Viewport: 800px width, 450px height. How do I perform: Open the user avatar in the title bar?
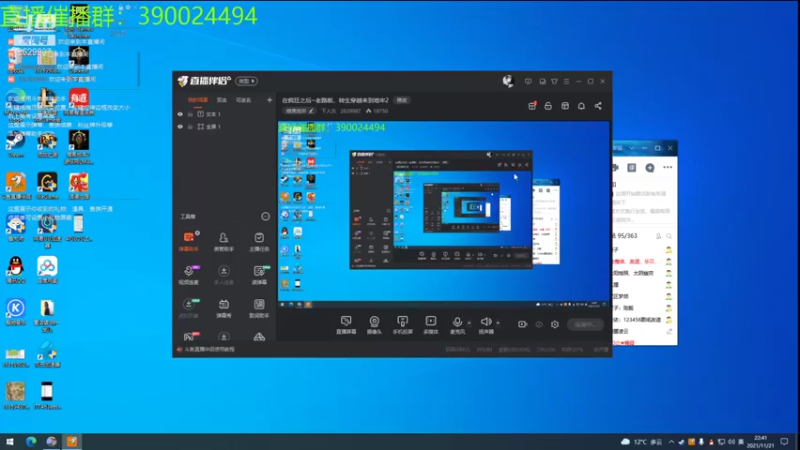click(508, 81)
